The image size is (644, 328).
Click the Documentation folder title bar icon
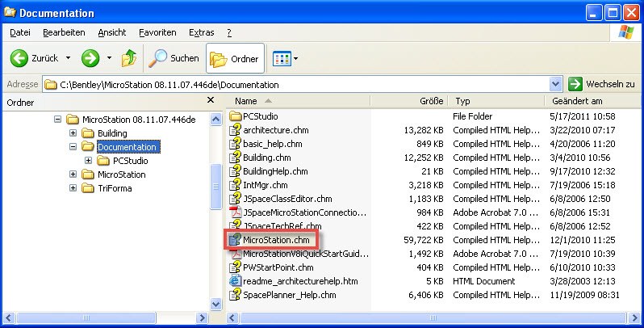pos(10,12)
